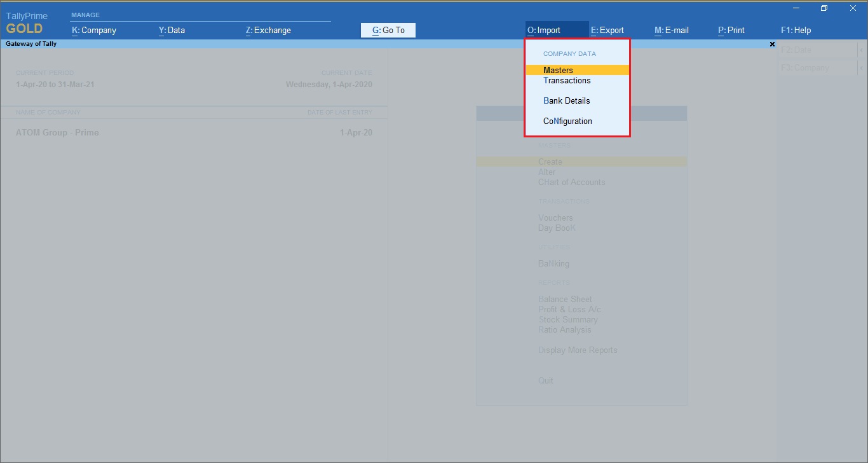Close Gateway of Tally with X icon
Viewport: 868px width, 463px height.
pos(772,44)
